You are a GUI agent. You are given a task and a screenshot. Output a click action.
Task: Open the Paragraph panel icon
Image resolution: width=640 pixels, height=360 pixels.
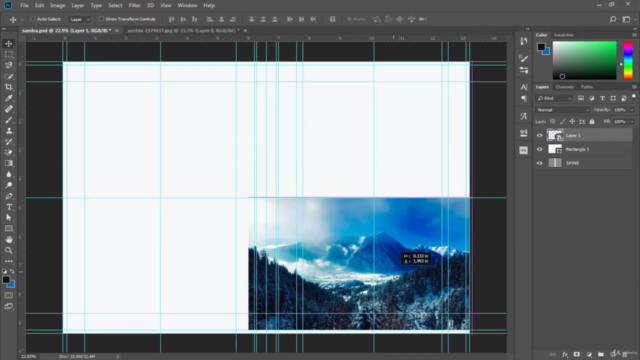coord(524,99)
